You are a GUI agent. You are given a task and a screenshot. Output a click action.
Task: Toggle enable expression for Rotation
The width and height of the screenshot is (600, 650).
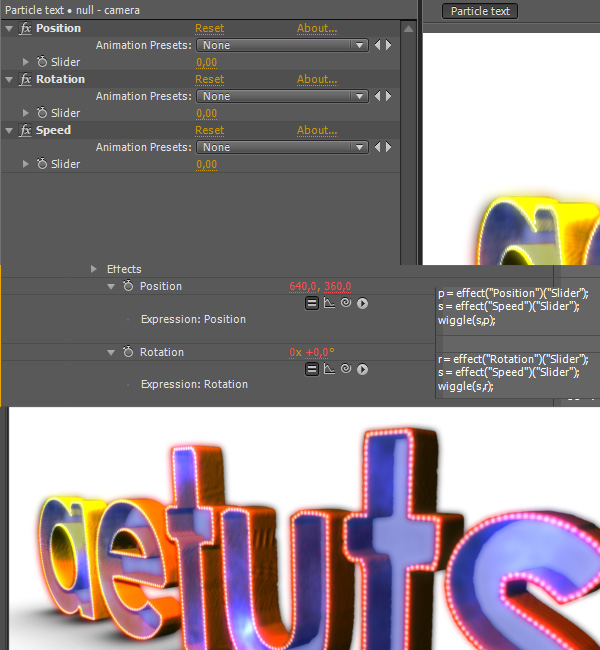(x=311, y=369)
